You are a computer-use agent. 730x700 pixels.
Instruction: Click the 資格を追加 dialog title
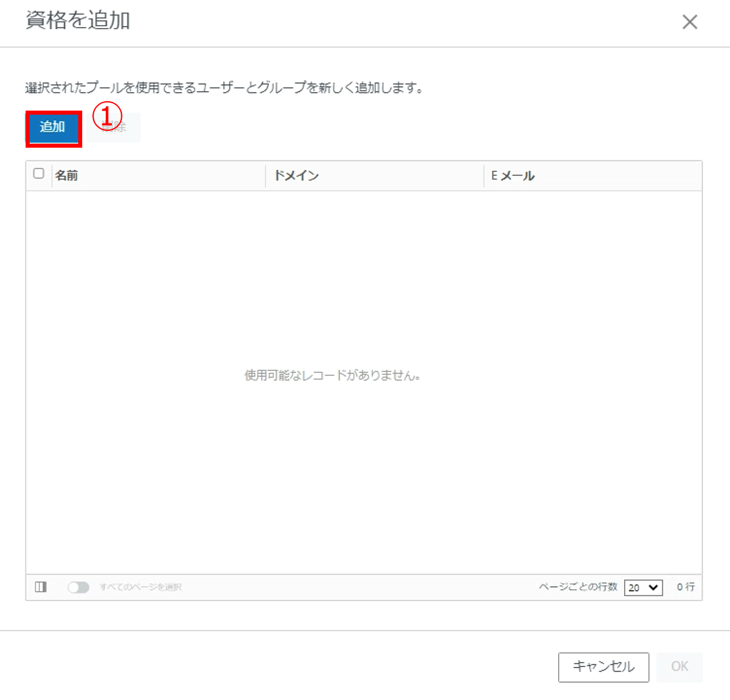(x=78, y=21)
